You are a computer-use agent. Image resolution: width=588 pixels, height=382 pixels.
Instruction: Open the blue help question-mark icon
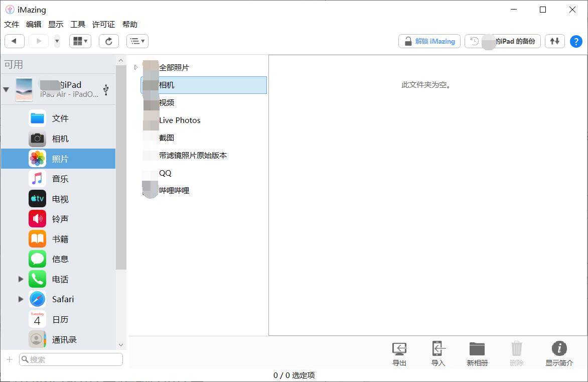[x=576, y=42]
